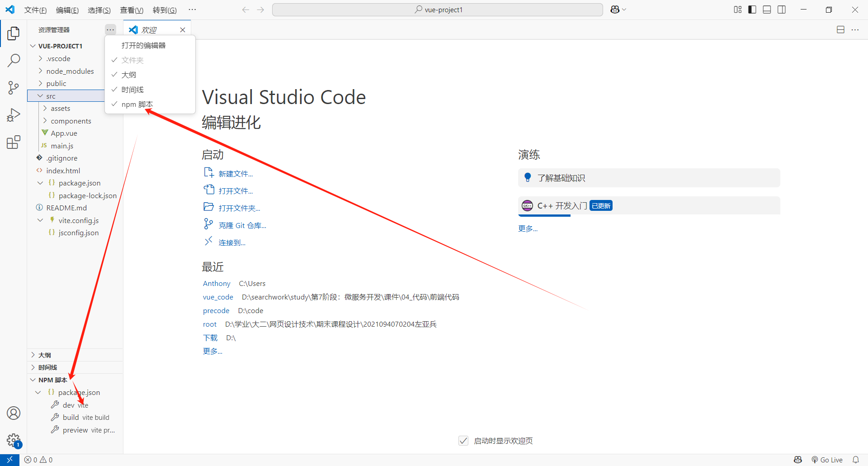Screen dimensions: 868x466
Task: Open the Extensions view
Action: 14,142
